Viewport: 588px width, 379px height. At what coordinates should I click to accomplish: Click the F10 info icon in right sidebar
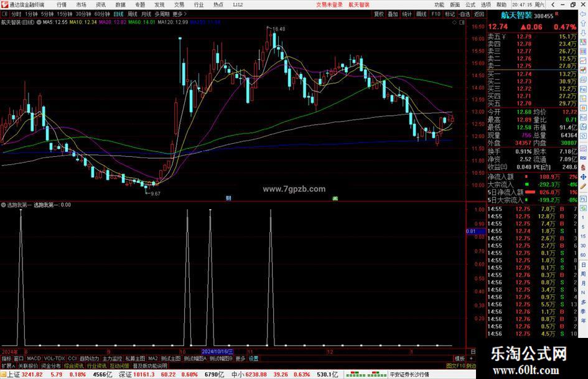tap(583, 90)
